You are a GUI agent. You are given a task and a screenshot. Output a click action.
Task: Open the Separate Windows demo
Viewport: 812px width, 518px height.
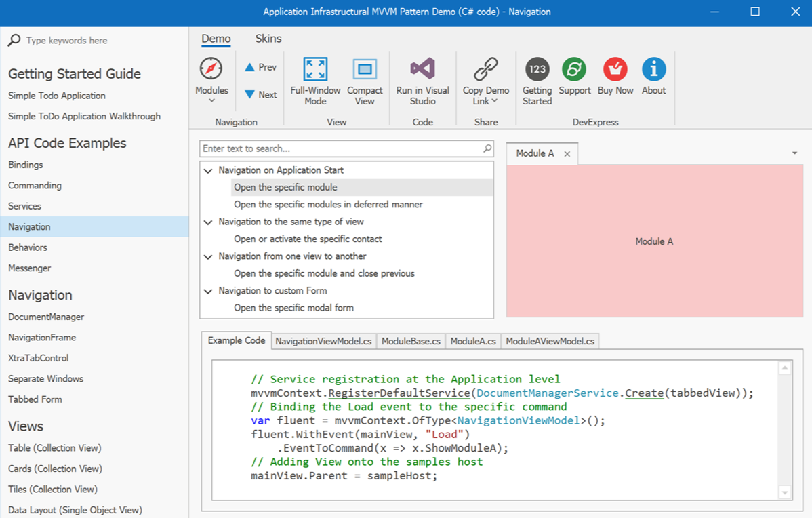[x=45, y=378]
